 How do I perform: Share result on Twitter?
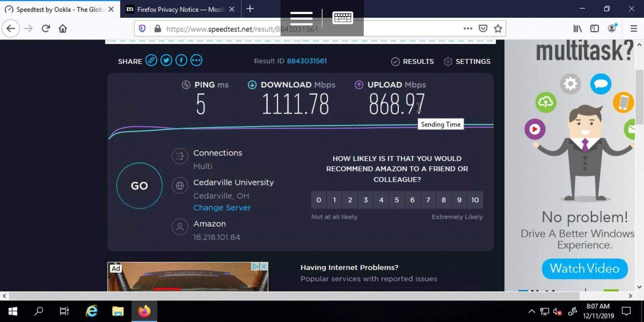click(x=166, y=61)
